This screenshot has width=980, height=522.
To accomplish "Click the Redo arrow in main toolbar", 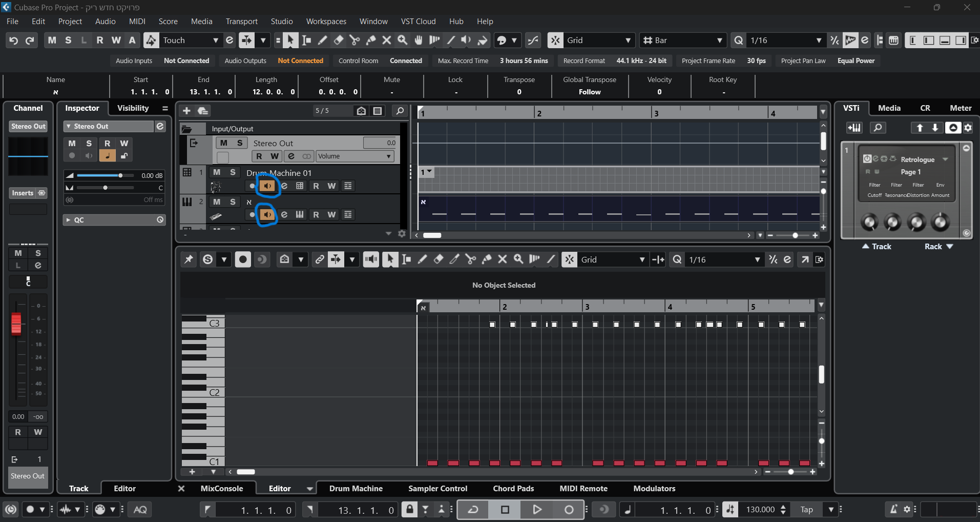I will 30,41.
